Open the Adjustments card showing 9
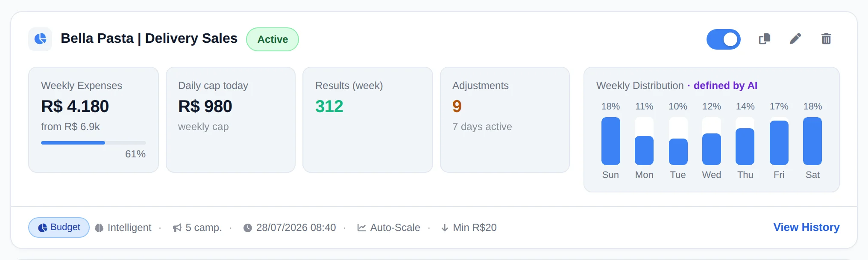 click(505, 120)
